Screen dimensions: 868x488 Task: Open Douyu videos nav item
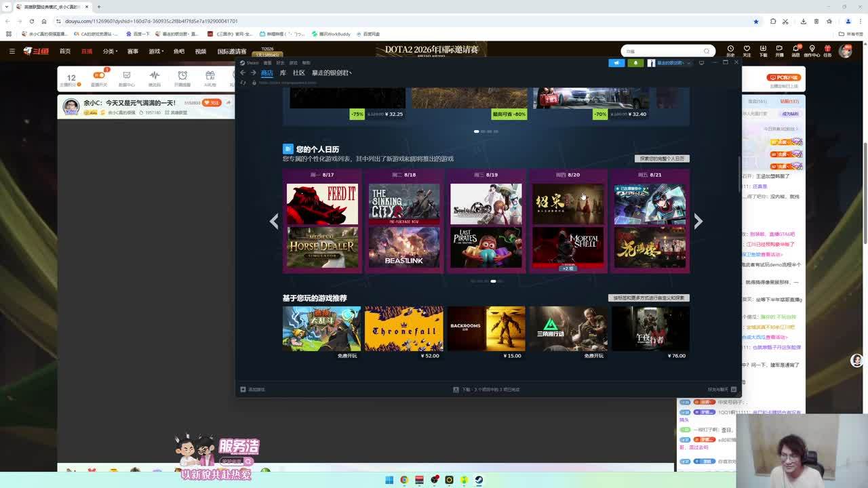pos(201,52)
